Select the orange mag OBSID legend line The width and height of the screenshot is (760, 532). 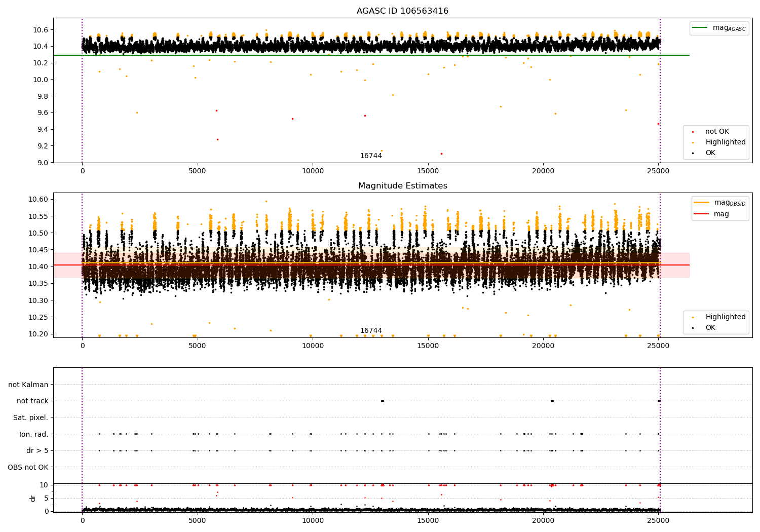tap(702, 203)
